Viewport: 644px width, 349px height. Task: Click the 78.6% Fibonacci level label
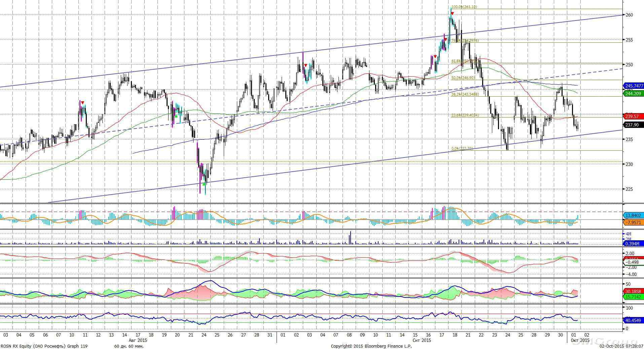465,41
